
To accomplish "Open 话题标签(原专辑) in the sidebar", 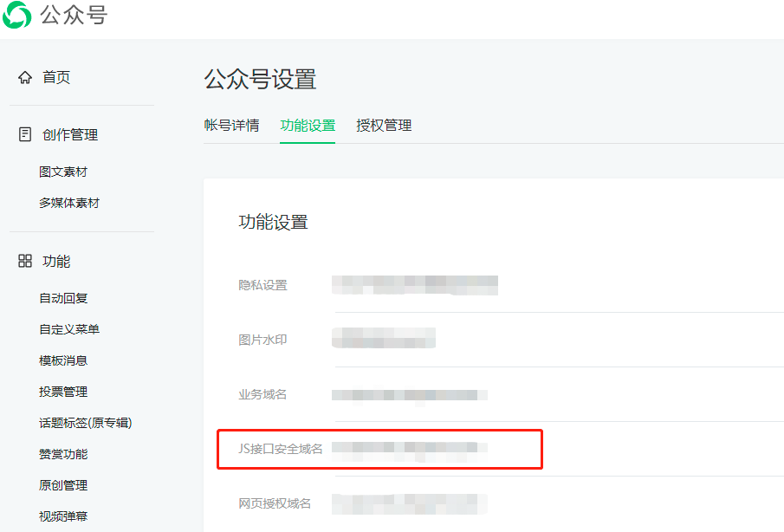I will coord(86,423).
